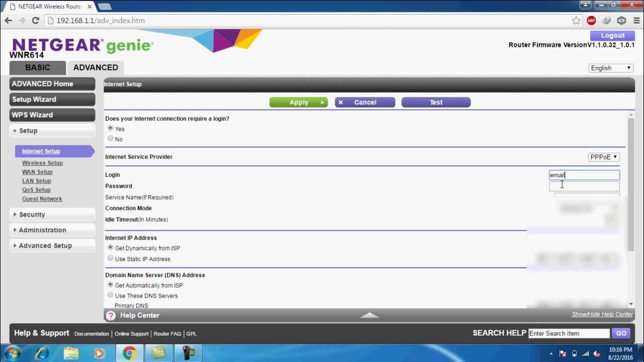This screenshot has height=362, width=644.
Task: Open the Chrome user profile button
Action: pyautogui.click(x=584, y=5)
